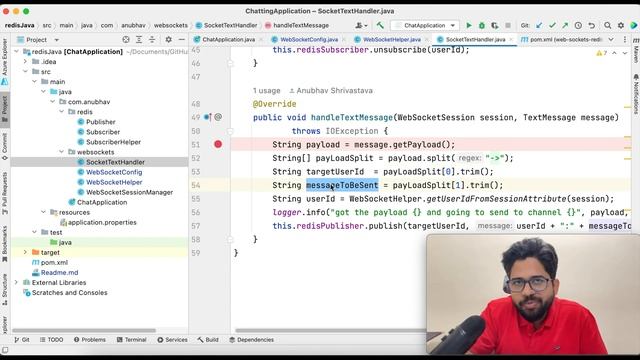Viewport: 640px width, 360px height.
Task: Open Publisher class in project tree
Action: (101, 122)
